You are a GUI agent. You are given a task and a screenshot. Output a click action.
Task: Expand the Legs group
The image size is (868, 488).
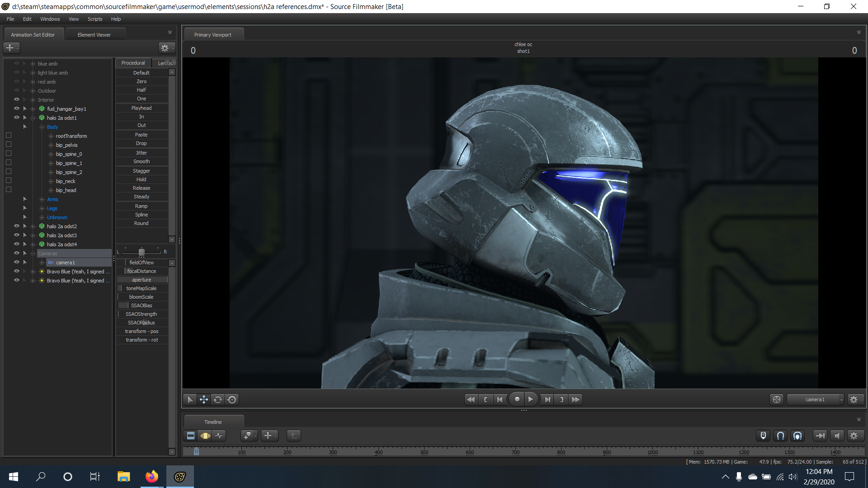tap(42, 208)
